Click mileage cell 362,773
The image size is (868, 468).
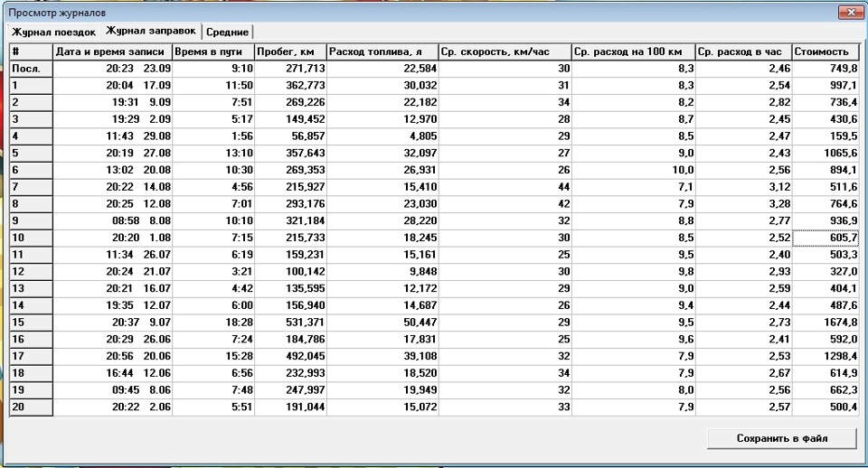[x=290, y=85]
